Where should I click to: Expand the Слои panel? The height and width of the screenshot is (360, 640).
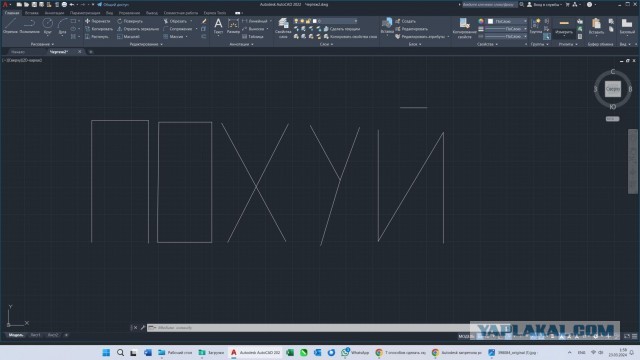click(x=326, y=44)
